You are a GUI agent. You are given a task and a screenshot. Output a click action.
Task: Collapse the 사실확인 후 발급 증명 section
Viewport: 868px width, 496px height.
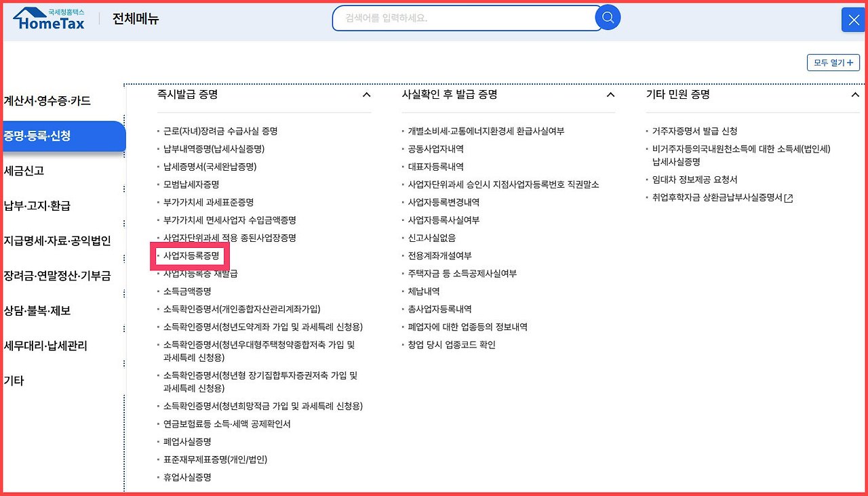click(610, 95)
